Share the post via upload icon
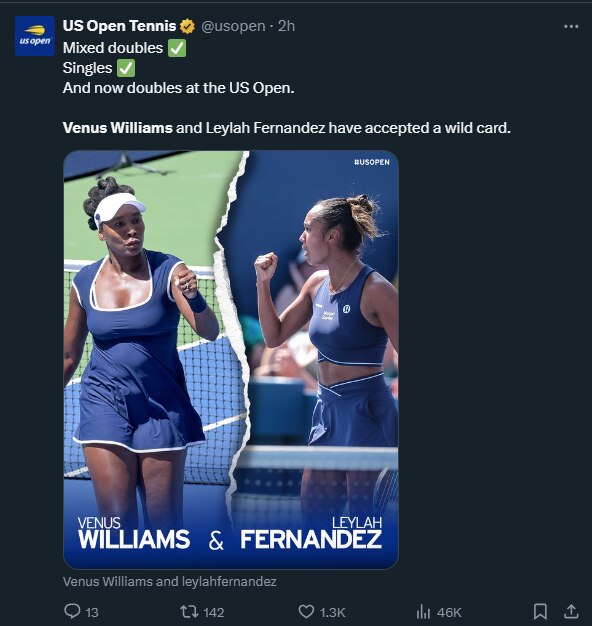 [x=571, y=611]
